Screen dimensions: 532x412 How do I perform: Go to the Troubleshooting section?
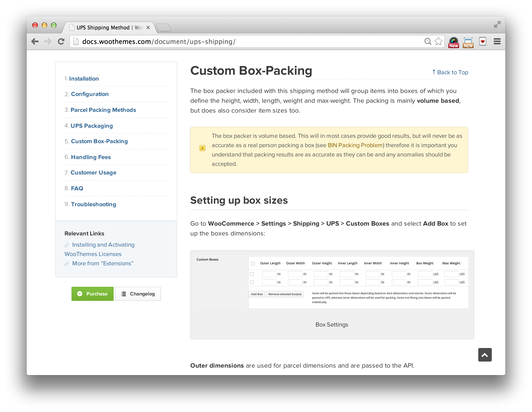(93, 204)
